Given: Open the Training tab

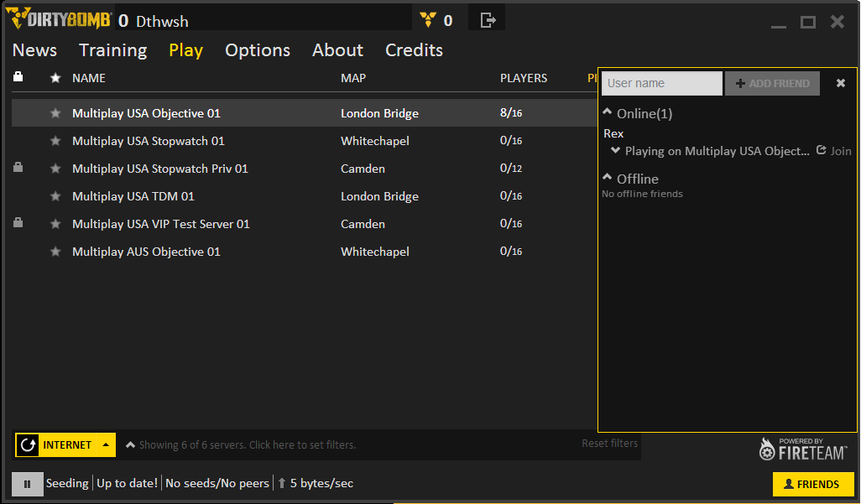Looking at the screenshot, I should click(112, 50).
